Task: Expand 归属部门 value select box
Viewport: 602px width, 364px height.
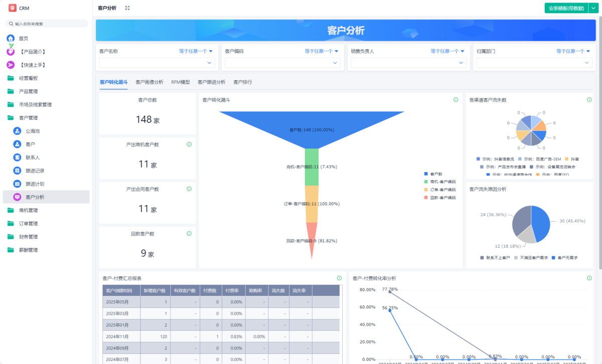Action: click(534, 63)
